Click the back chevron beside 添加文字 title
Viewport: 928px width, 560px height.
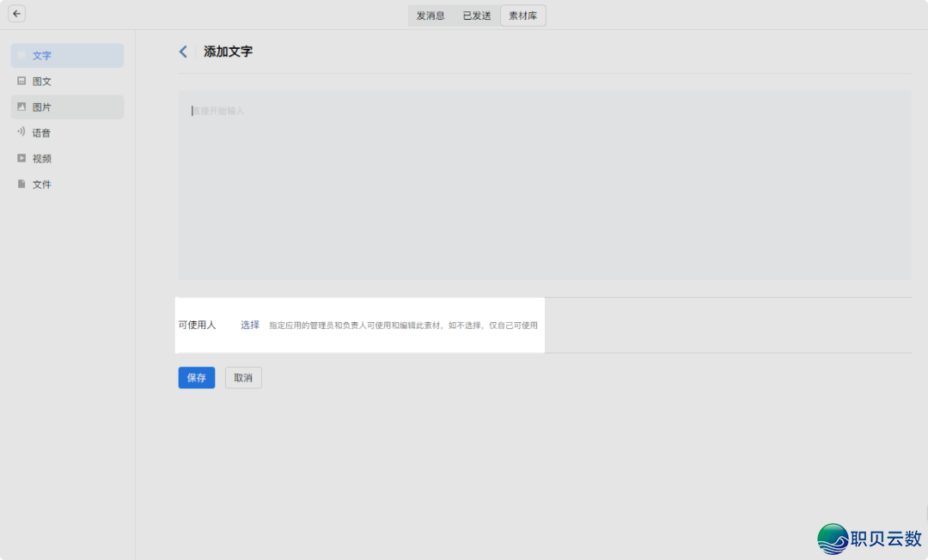coord(182,52)
